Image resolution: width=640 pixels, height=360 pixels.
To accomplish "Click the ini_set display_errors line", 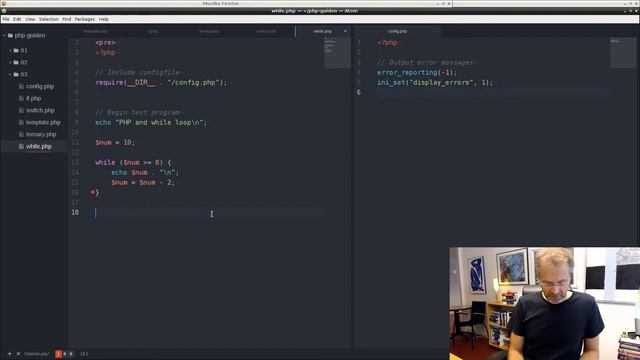I will 435,82.
